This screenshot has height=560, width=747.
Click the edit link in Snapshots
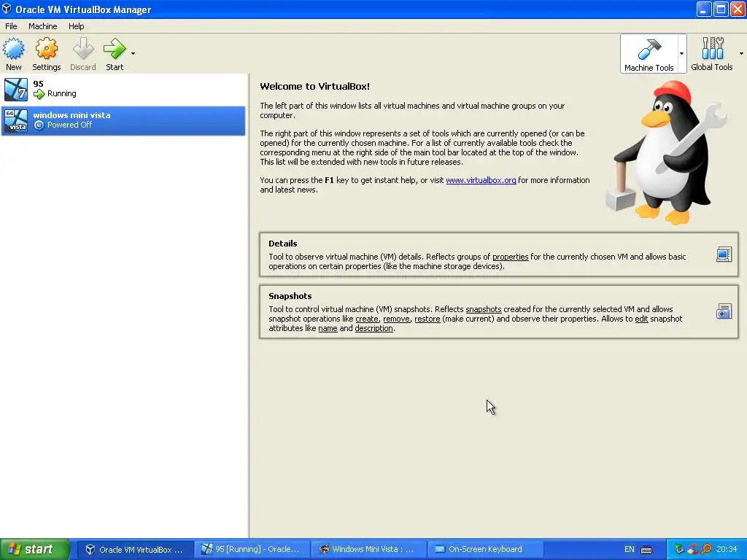(x=642, y=319)
